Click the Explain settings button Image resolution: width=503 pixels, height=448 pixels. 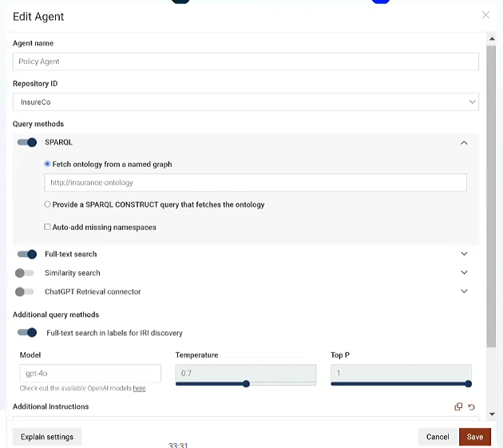[x=47, y=437]
